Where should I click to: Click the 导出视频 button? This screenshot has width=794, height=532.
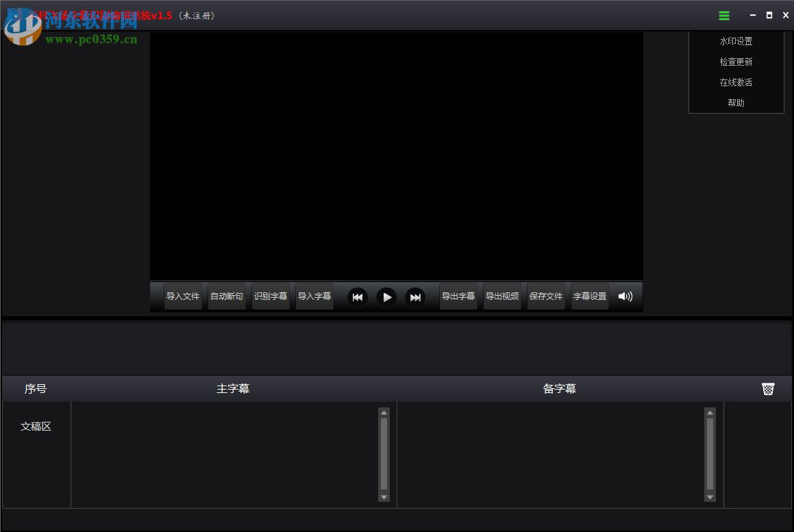(x=502, y=296)
